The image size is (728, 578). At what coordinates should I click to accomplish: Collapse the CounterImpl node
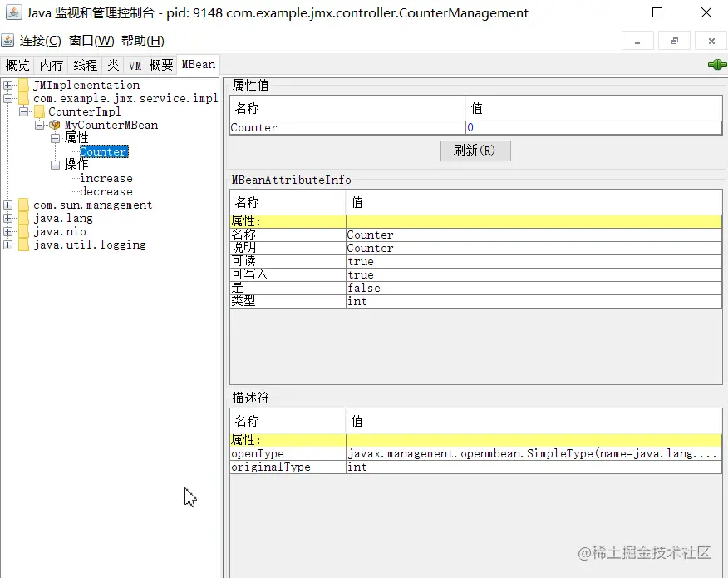coord(23,111)
